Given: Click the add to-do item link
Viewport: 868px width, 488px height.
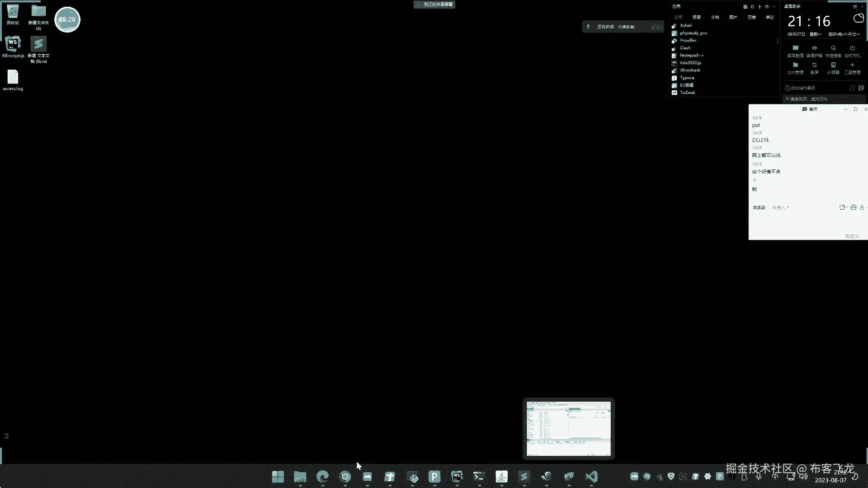Looking at the screenshot, I should click(801, 88).
